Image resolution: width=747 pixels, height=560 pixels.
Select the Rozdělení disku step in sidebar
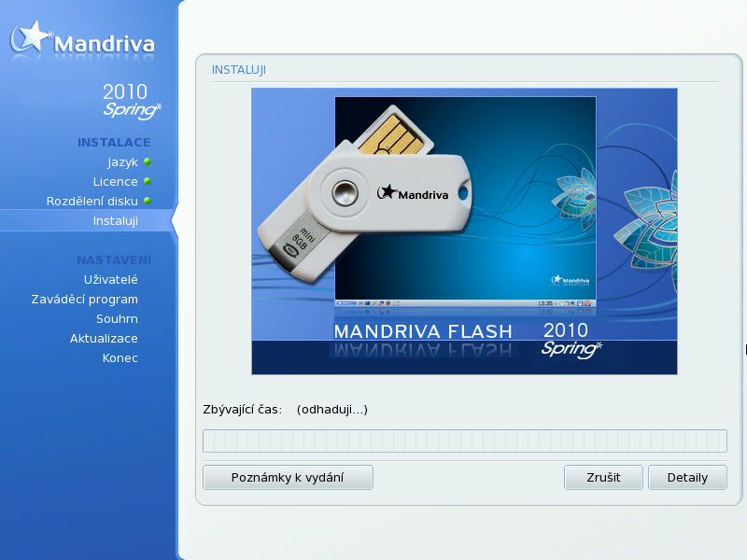click(x=92, y=201)
